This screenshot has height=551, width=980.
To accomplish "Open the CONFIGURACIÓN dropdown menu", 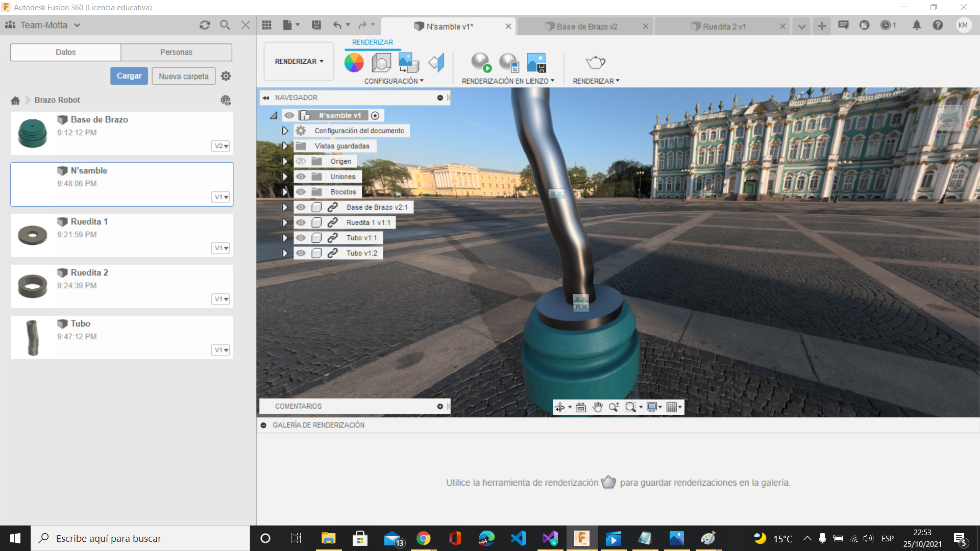I will (394, 81).
